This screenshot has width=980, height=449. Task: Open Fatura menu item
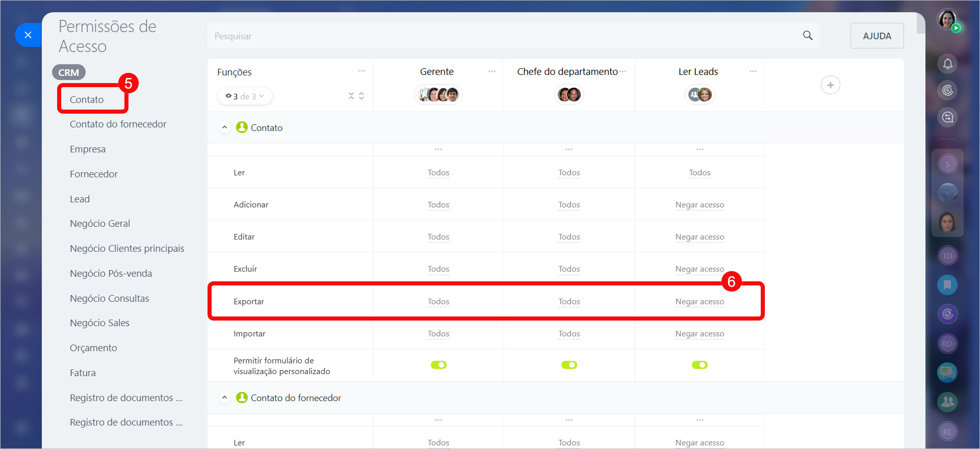pyautogui.click(x=83, y=373)
